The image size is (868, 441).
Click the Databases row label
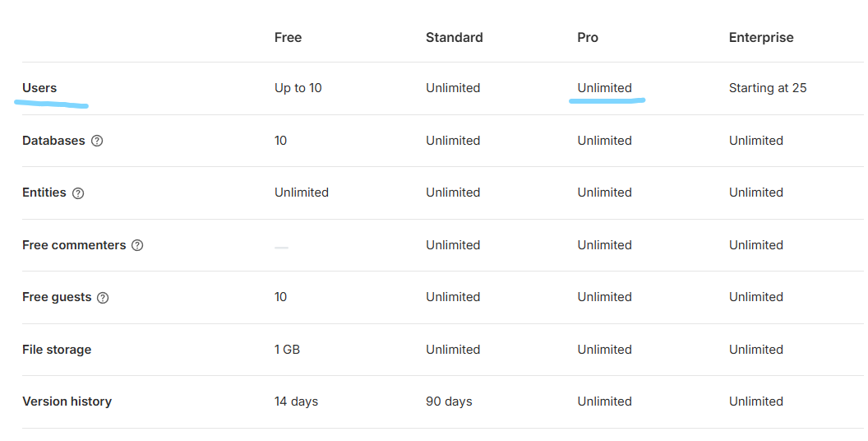coord(53,141)
